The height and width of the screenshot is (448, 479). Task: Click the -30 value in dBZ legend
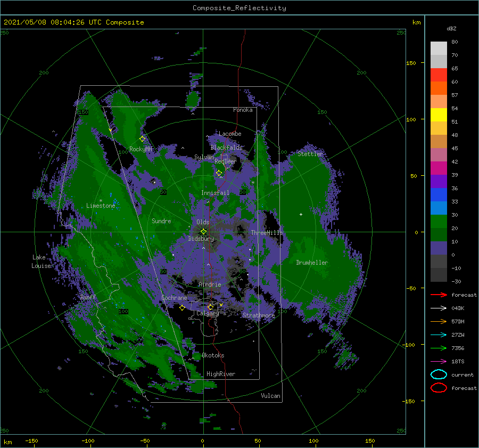pyautogui.click(x=456, y=281)
